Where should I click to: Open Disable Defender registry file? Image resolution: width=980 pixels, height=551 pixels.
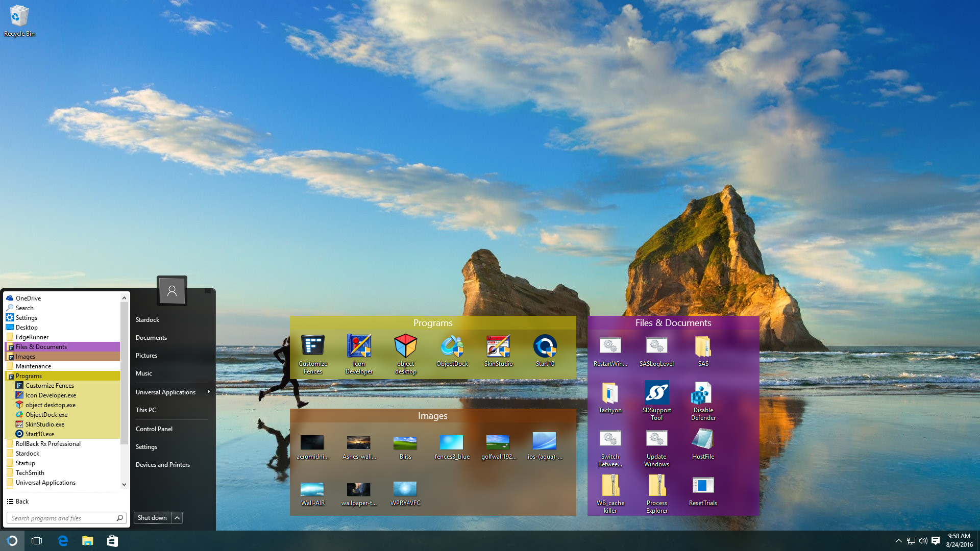[x=703, y=393]
